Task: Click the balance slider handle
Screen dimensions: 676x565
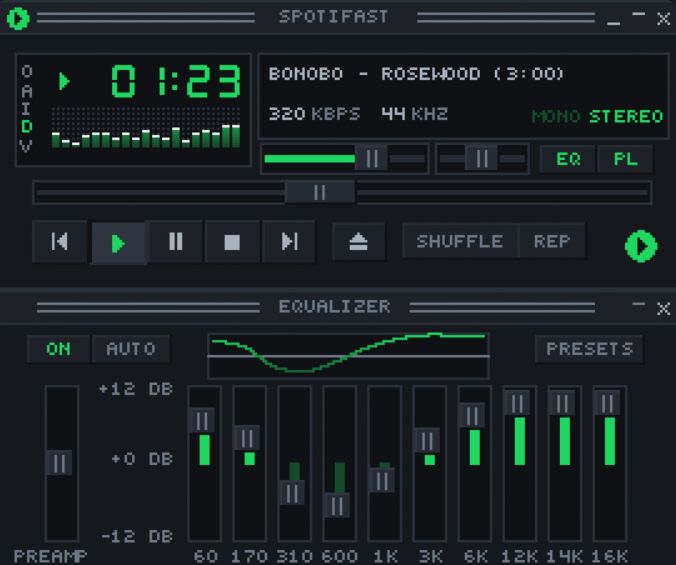Action: (482, 159)
